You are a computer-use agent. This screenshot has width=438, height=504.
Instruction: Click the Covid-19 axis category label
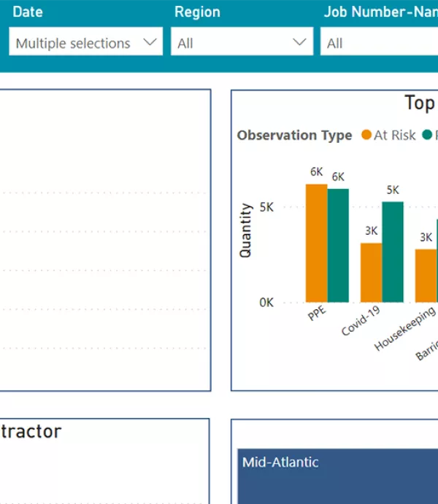pos(361,320)
